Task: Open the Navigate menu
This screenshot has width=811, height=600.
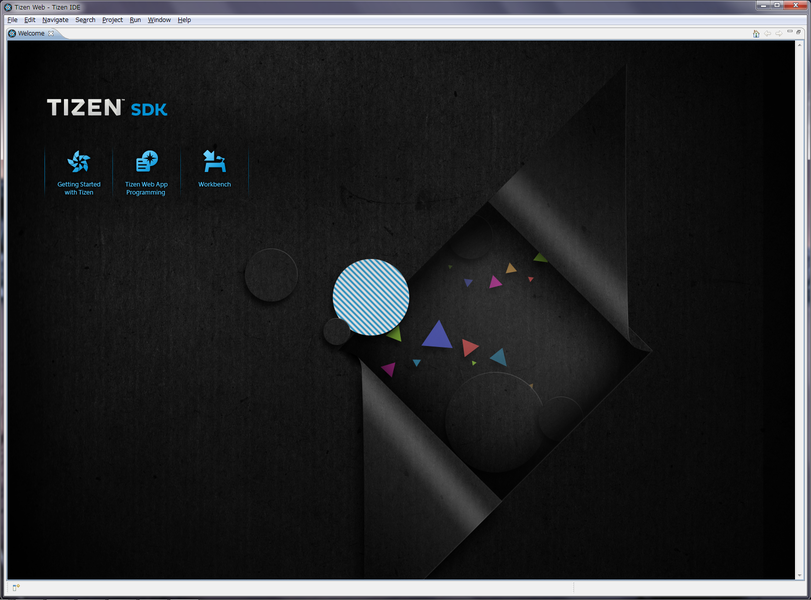Action: click(x=55, y=20)
